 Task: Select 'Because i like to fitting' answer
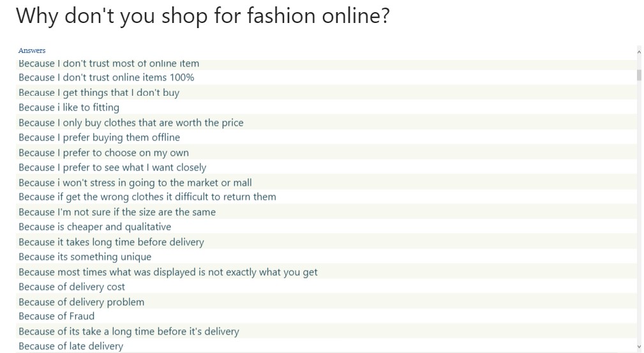click(x=68, y=107)
